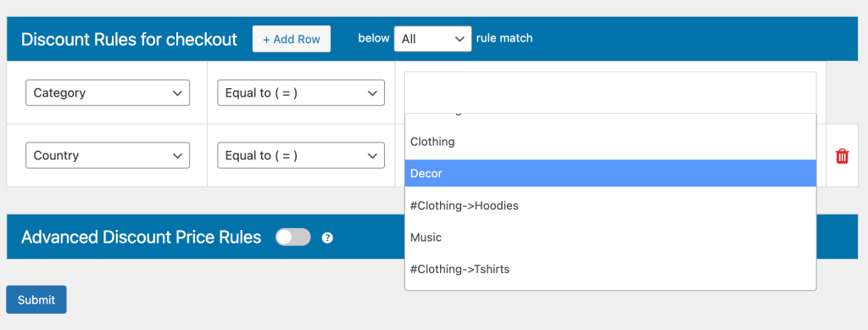Open the Equal to operator dropdown in Category row

point(301,93)
